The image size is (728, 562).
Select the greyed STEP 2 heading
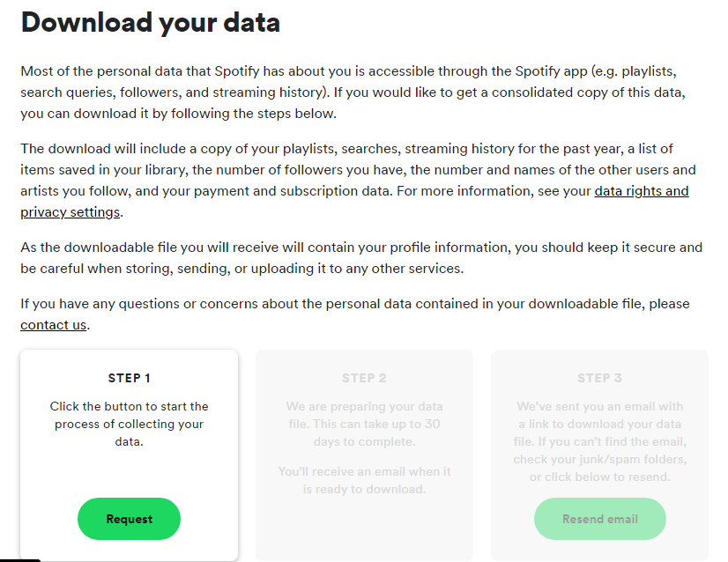tap(365, 378)
